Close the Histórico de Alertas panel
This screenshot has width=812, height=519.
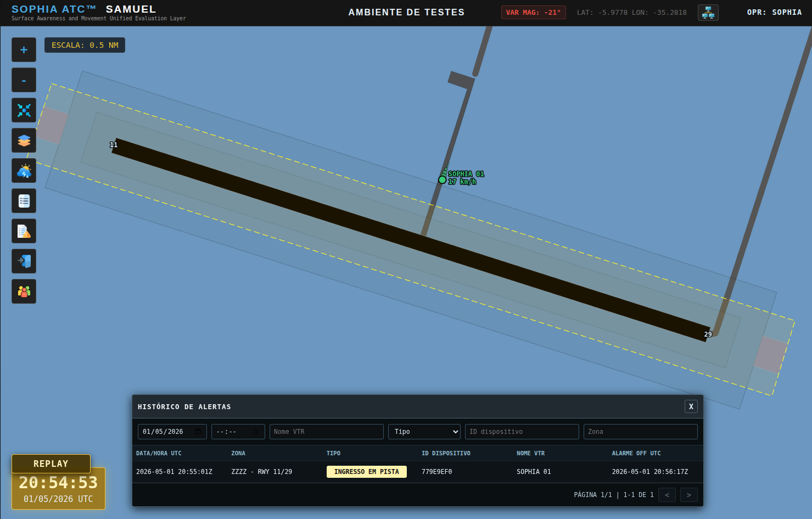[x=691, y=406]
